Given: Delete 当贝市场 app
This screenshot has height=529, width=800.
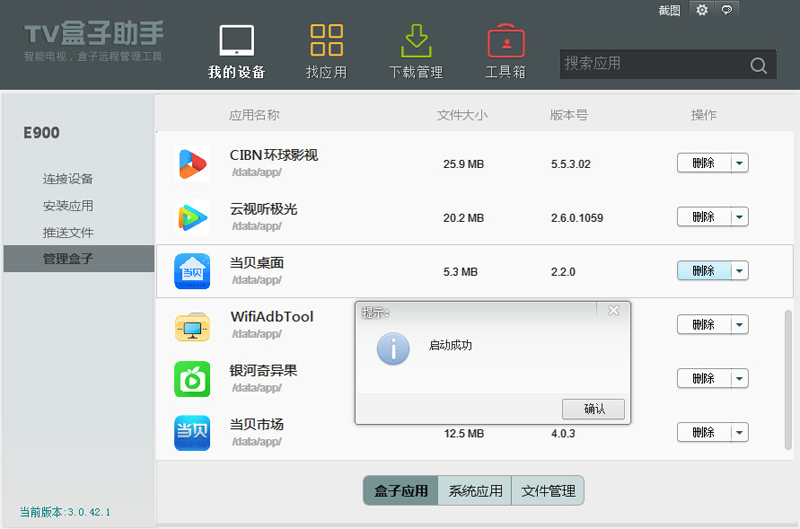Looking at the screenshot, I should pyautogui.click(x=704, y=433).
